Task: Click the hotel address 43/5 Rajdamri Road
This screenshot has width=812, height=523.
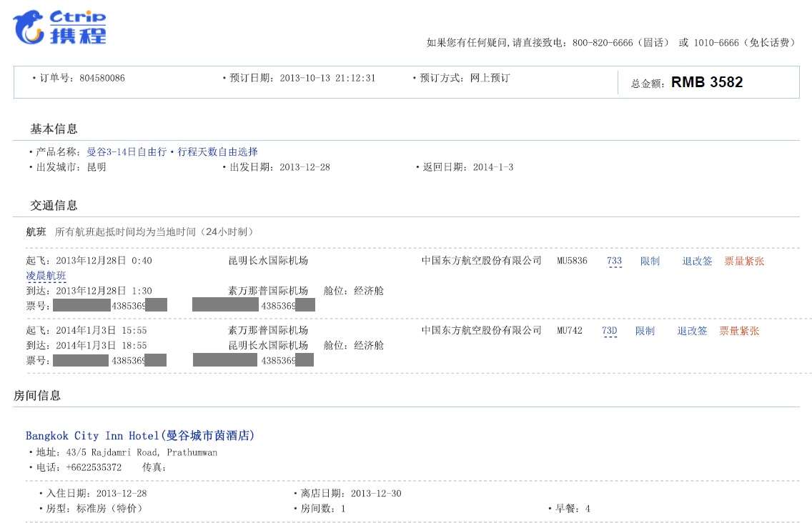Action: [142, 452]
